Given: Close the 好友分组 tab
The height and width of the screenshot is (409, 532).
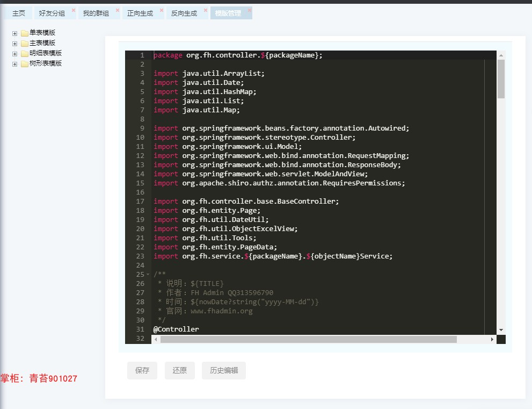Looking at the screenshot, I should 74,10.
